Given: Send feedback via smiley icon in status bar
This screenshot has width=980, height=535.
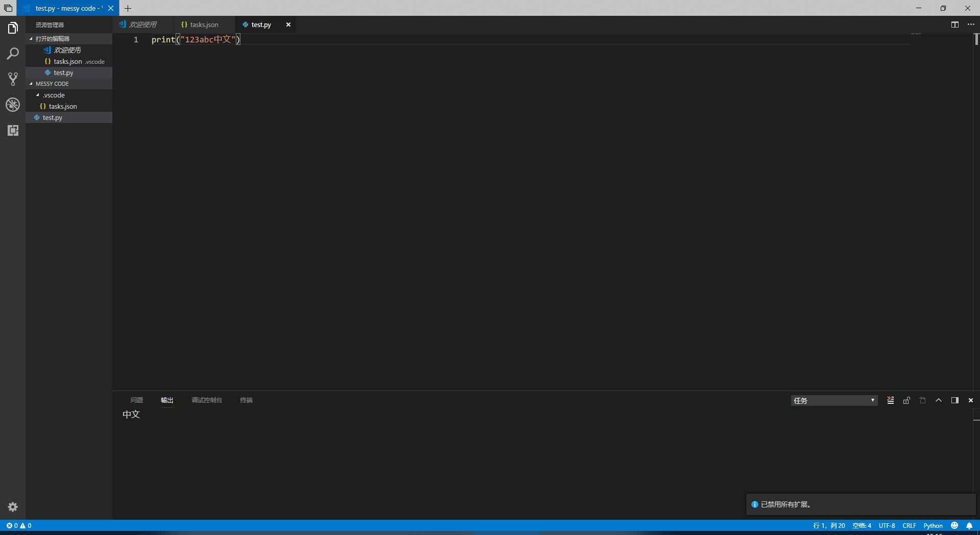Looking at the screenshot, I should click(955, 525).
